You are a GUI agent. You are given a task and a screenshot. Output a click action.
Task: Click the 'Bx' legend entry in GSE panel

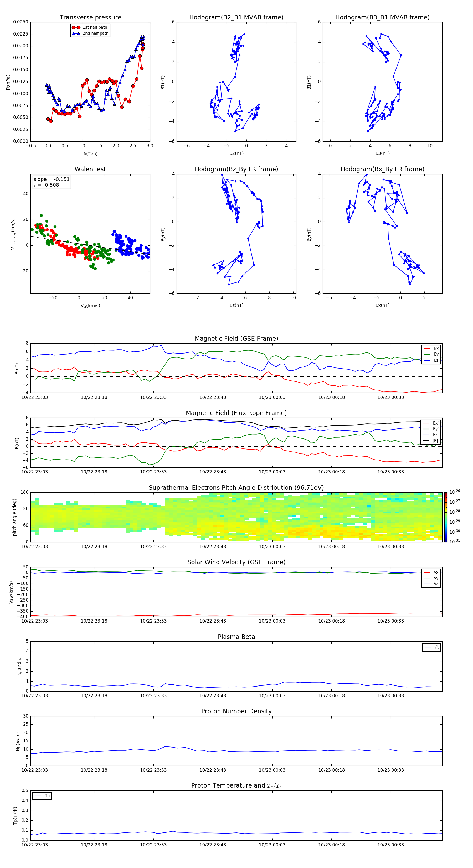coord(431,349)
